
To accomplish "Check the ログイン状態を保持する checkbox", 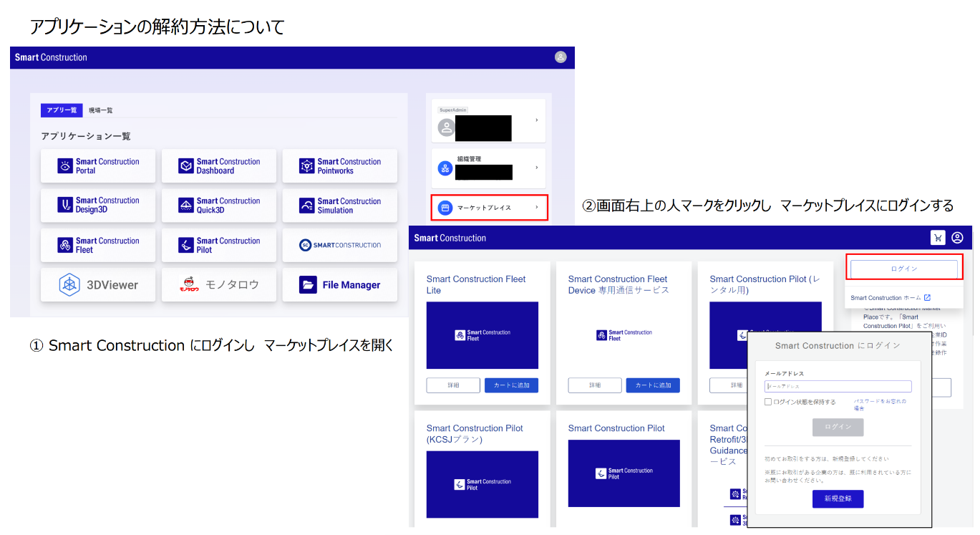I will [768, 402].
